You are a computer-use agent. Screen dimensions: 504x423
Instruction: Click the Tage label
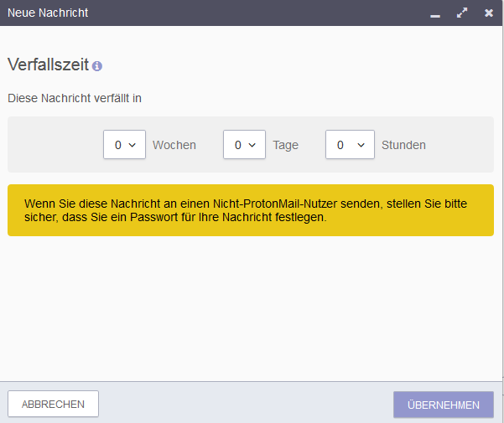tap(285, 146)
